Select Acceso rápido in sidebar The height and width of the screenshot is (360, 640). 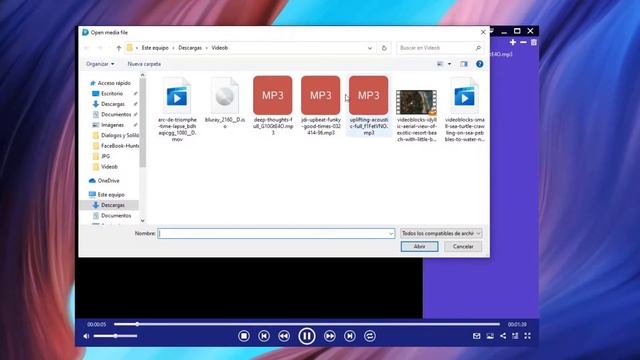coord(114,83)
